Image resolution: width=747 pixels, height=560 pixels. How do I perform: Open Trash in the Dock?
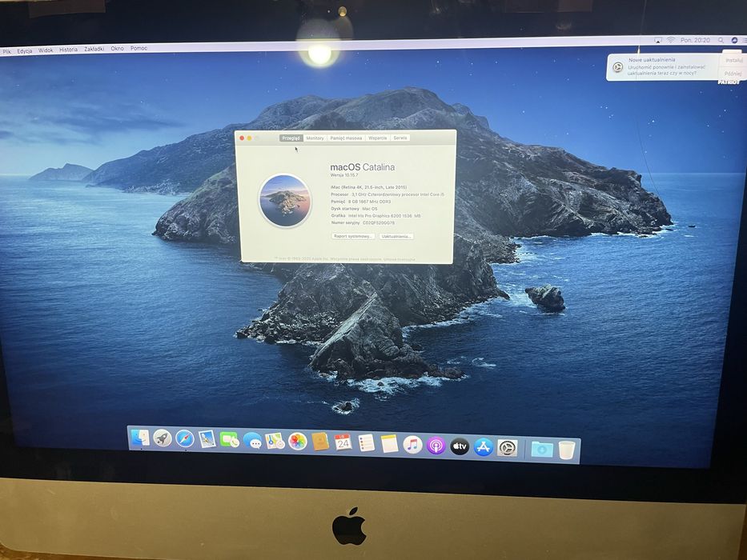click(x=566, y=450)
